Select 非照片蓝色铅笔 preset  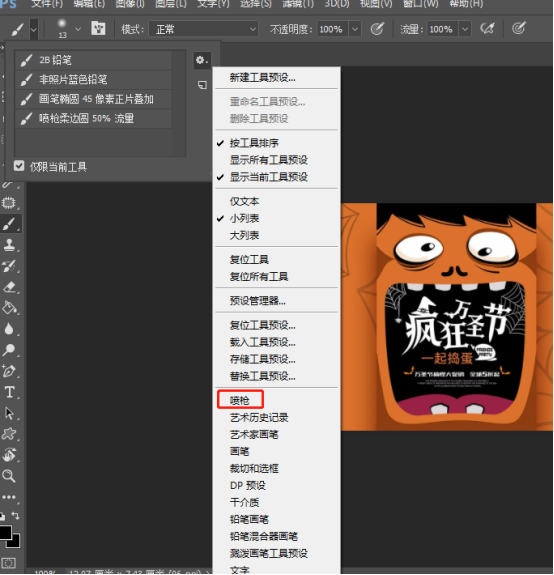coord(93,79)
